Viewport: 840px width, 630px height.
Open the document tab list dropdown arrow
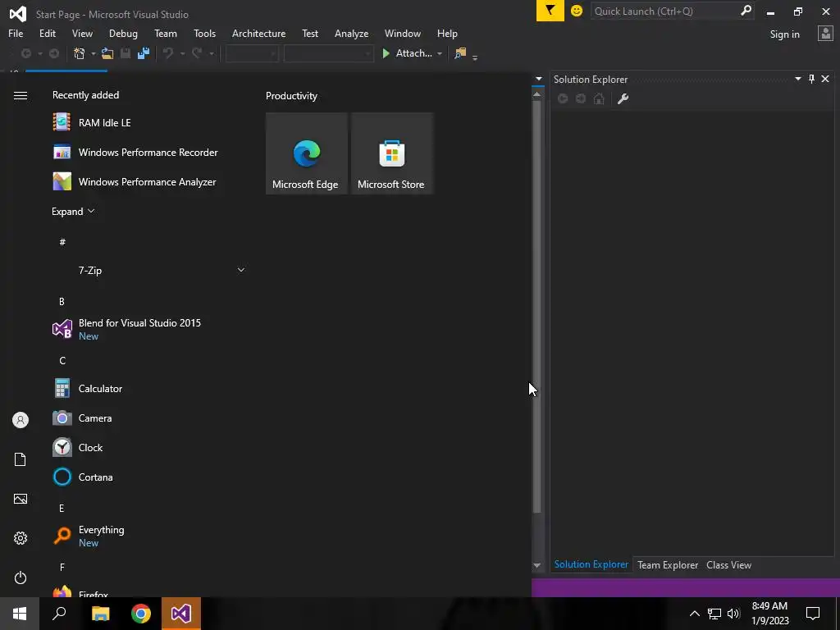tap(539, 79)
